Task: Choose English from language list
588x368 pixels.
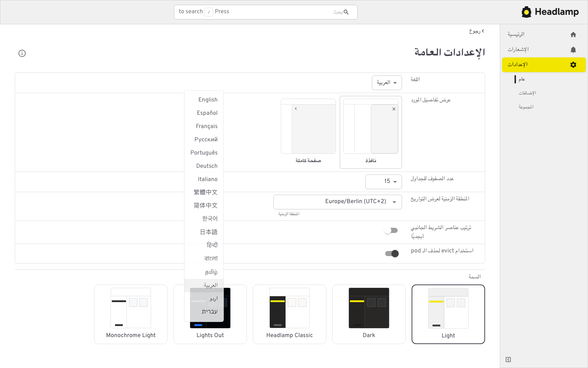Action: (x=204, y=100)
